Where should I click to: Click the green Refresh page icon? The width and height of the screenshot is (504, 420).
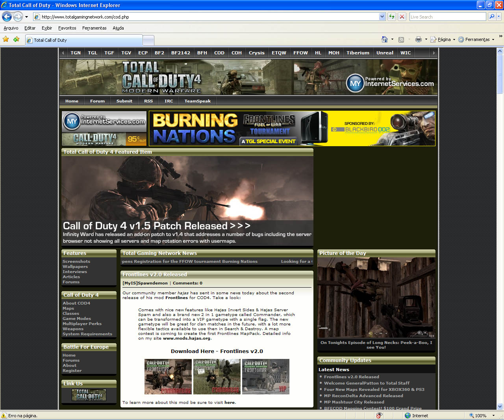pyautogui.click(x=391, y=17)
